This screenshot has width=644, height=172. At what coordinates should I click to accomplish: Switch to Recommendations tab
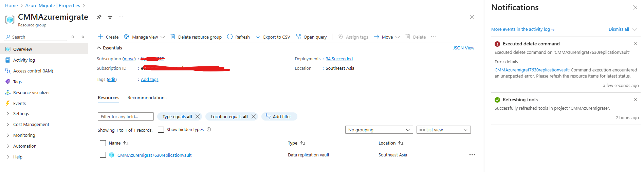click(147, 98)
